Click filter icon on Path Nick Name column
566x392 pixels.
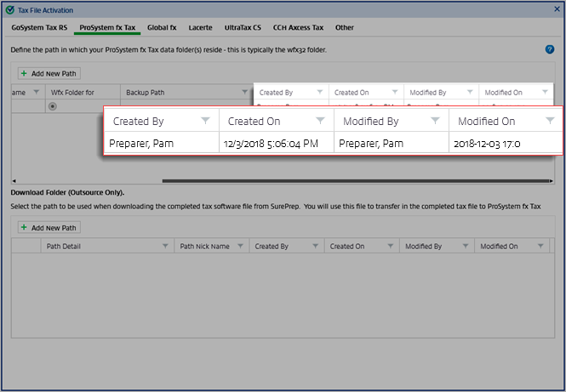click(x=239, y=247)
